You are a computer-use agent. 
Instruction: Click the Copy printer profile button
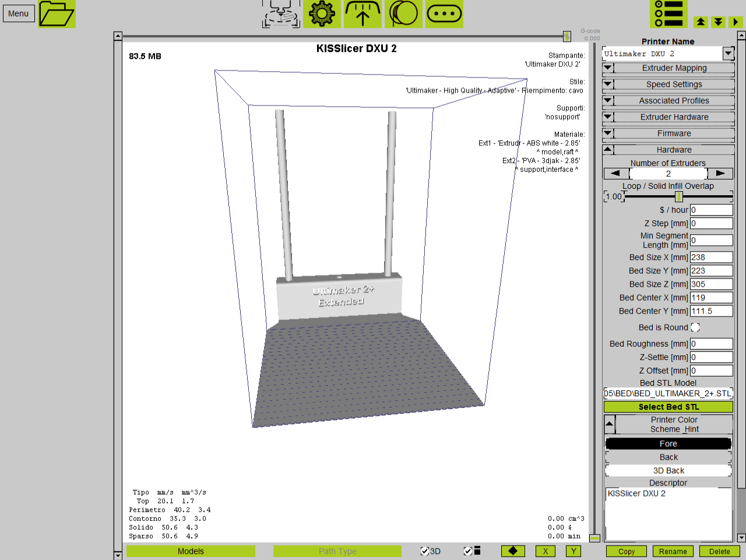click(x=627, y=551)
